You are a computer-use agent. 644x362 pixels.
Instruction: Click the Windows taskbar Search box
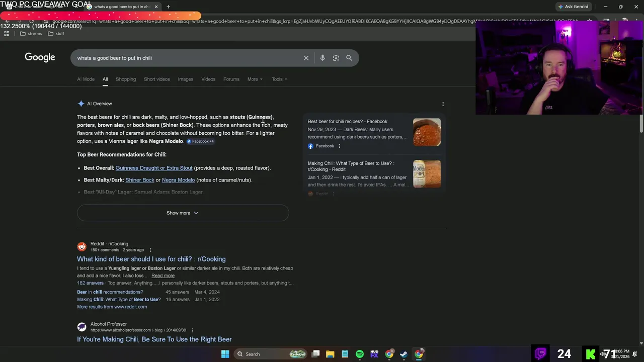(x=272, y=354)
